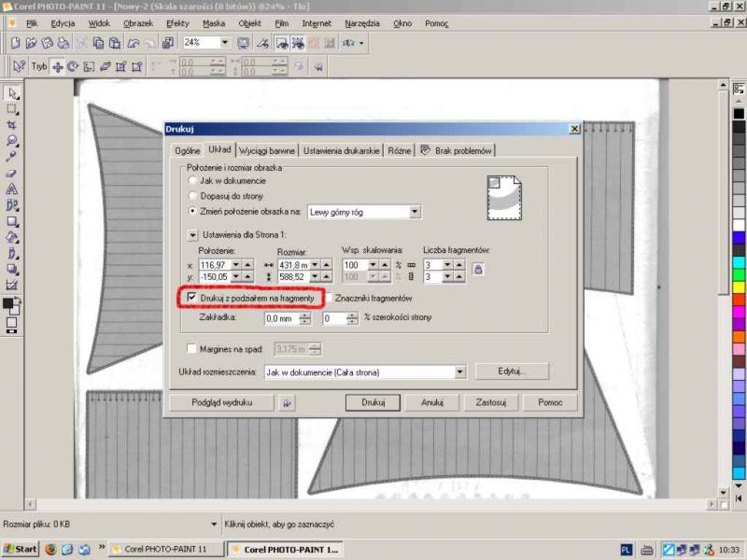
Task: Open the 431,8 width size dropdown arrow
Action: (x=315, y=265)
